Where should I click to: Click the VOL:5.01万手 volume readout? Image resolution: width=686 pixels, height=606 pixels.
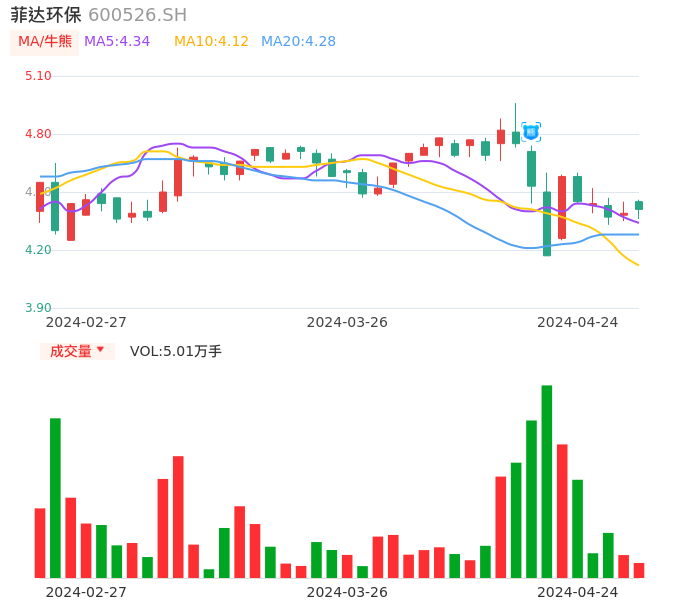(176, 351)
